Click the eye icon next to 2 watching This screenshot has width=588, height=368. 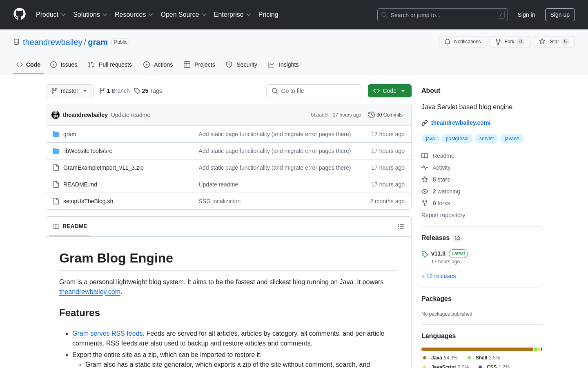point(425,191)
